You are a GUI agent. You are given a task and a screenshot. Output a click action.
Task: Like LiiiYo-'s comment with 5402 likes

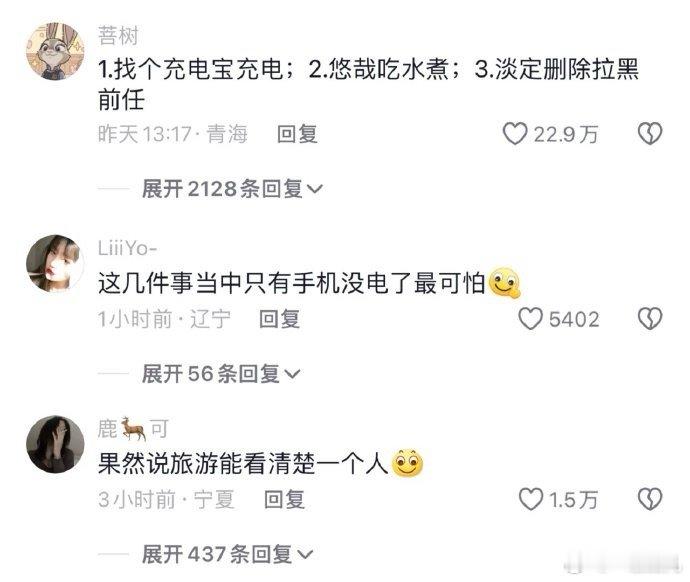(x=530, y=318)
